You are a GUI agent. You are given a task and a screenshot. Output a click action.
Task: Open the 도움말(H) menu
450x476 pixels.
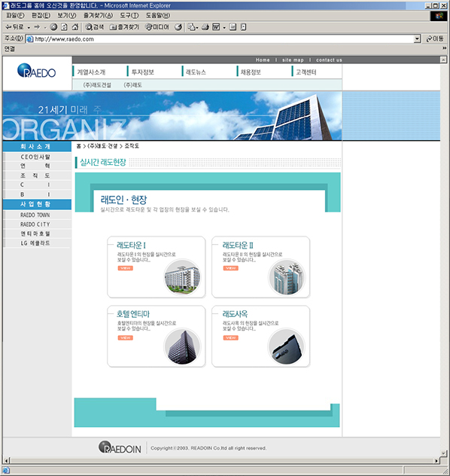coord(158,16)
